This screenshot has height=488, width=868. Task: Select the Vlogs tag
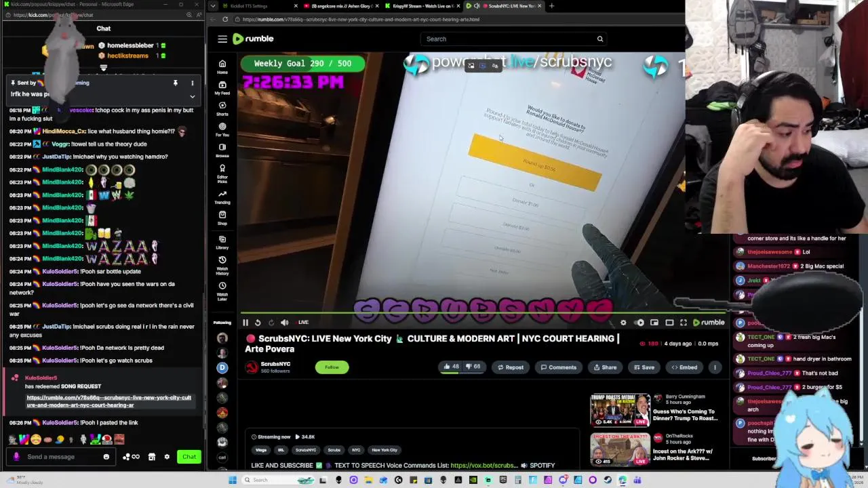click(261, 450)
